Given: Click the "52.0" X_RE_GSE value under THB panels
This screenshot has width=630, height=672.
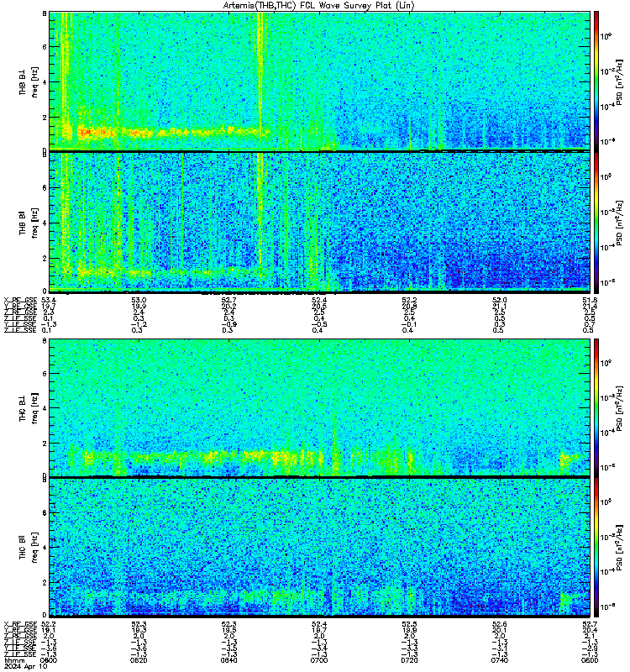Looking at the screenshot, I should [499, 300].
